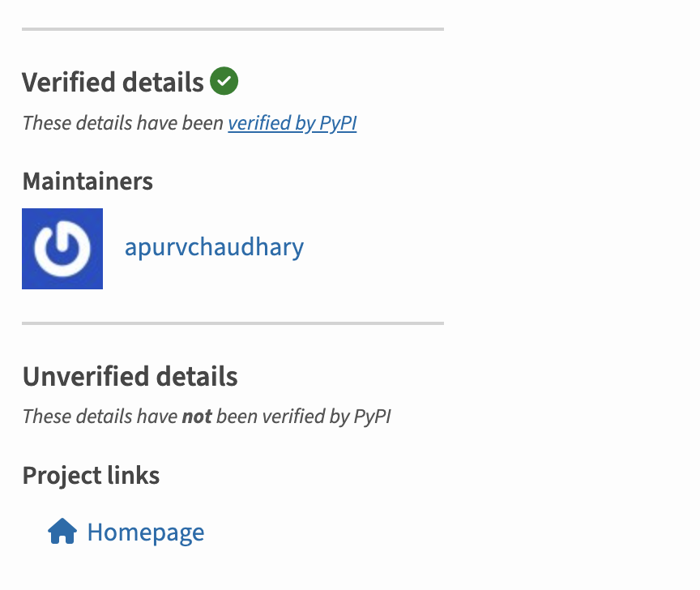Select the "Project links" heading
700x590 pixels.
click(x=91, y=475)
